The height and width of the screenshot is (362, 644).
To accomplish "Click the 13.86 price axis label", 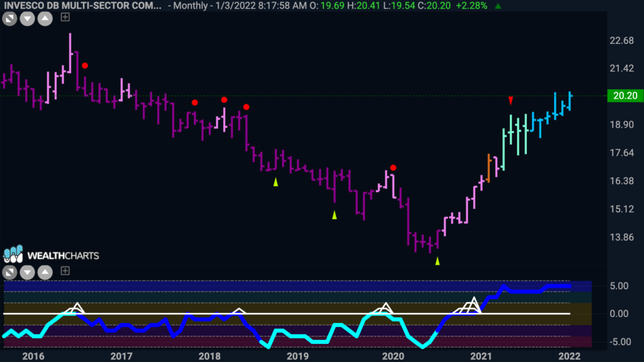I will (622, 237).
